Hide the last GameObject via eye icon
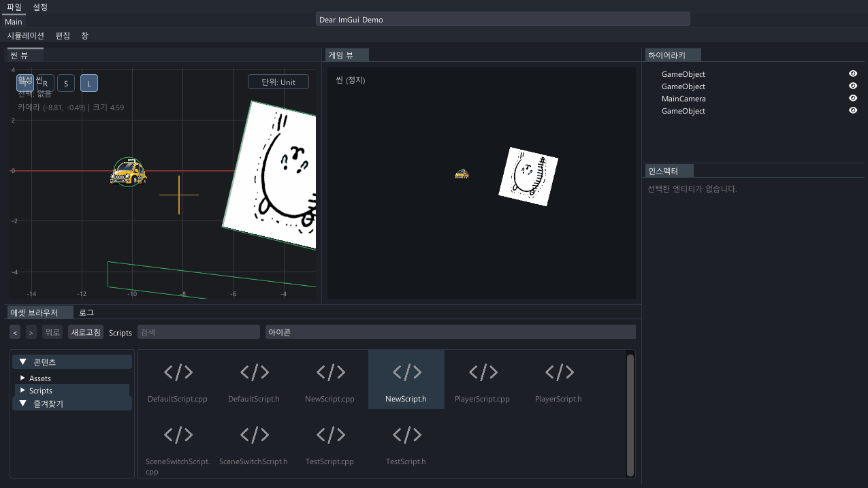Viewport: 868px width, 488px height. coord(853,111)
